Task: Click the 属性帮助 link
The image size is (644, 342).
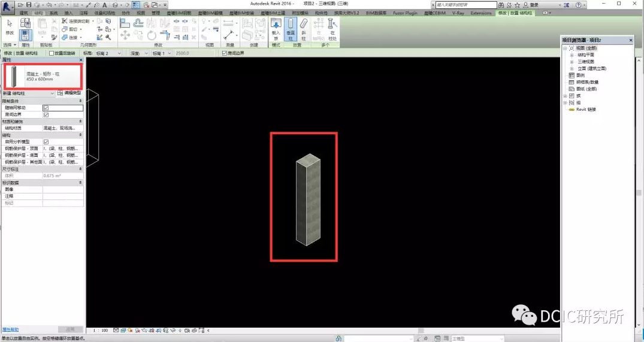Action: [10, 329]
